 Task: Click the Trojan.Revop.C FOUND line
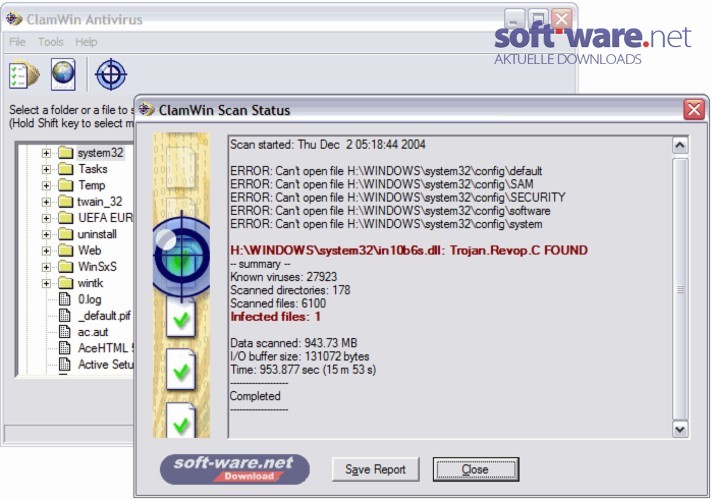coord(409,250)
